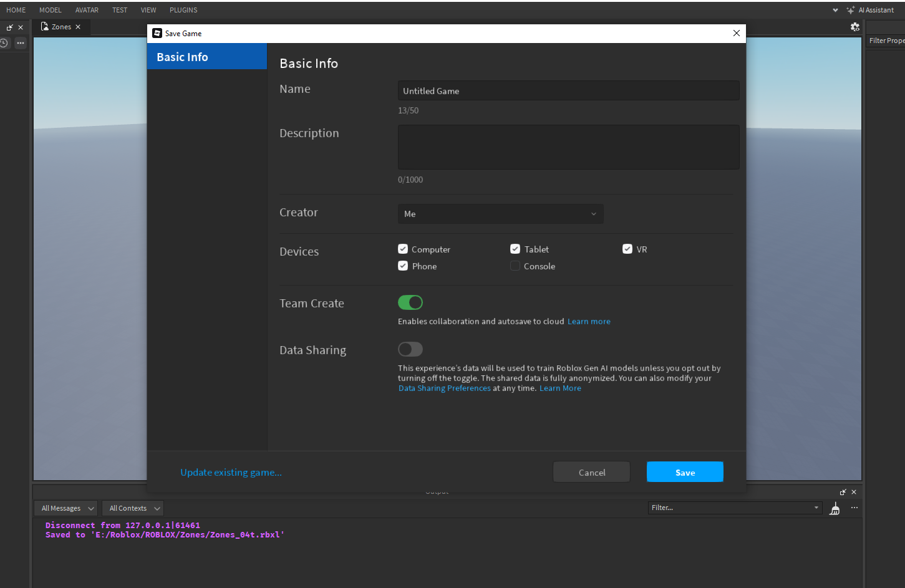
Task: Open the viewport view settings gear
Action: 854,27
